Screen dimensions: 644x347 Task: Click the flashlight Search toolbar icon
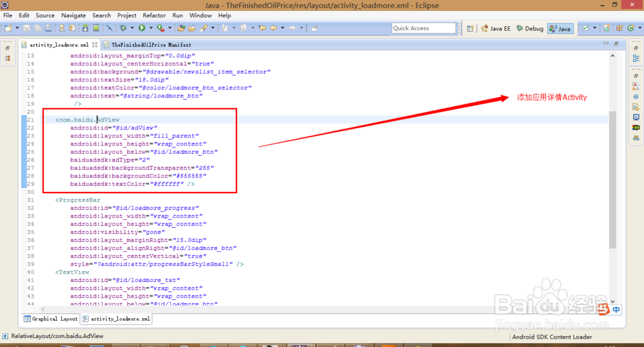(204, 28)
